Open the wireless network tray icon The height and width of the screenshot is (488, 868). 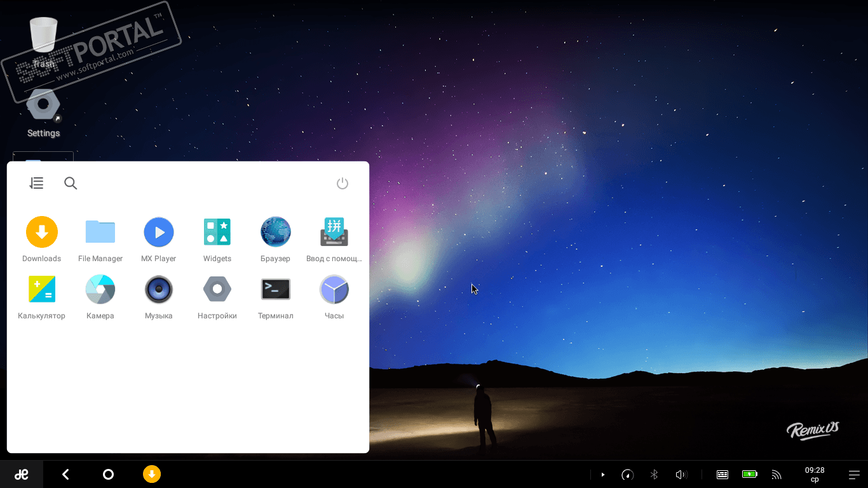776,474
